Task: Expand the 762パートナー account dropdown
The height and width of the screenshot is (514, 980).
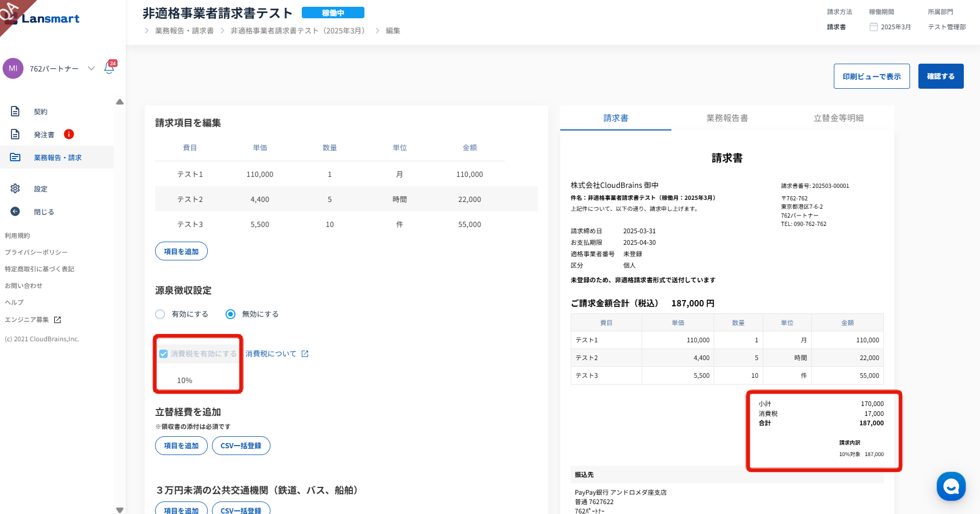Action: coord(91,68)
